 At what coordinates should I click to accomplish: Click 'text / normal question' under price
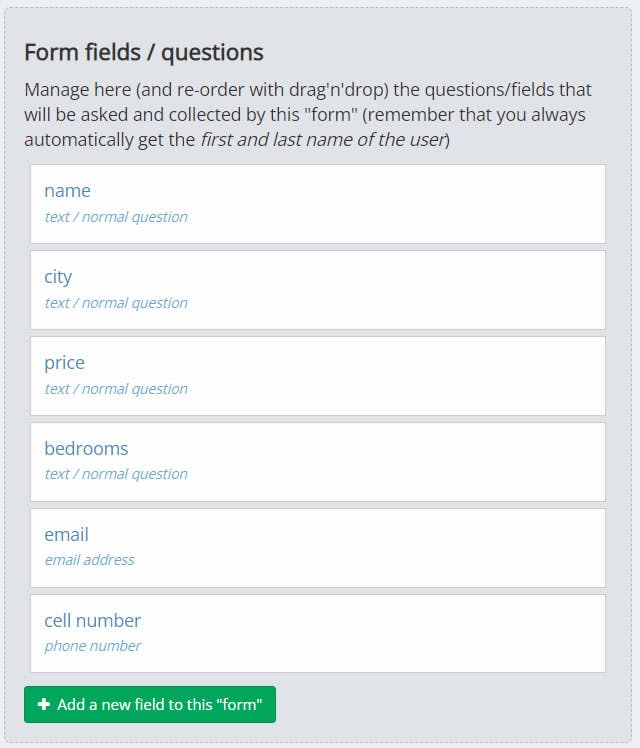[116, 389]
